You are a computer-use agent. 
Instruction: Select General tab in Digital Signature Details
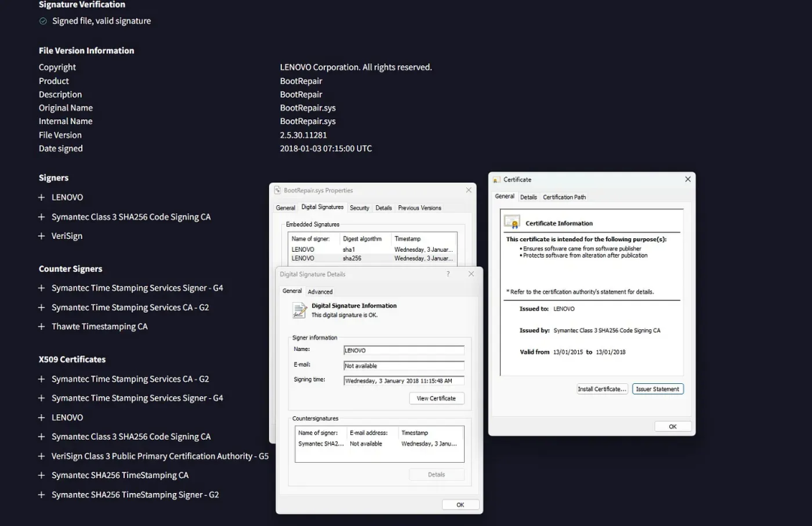(x=292, y=291)
